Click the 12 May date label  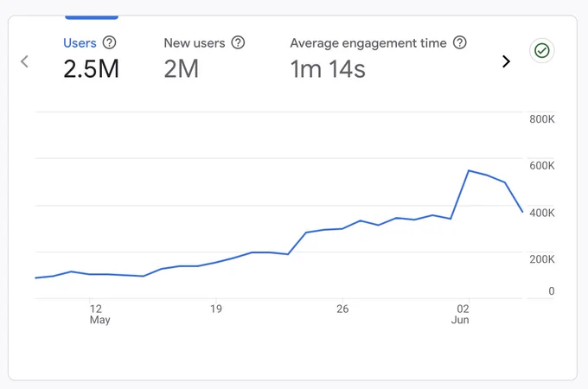point(99,314)
